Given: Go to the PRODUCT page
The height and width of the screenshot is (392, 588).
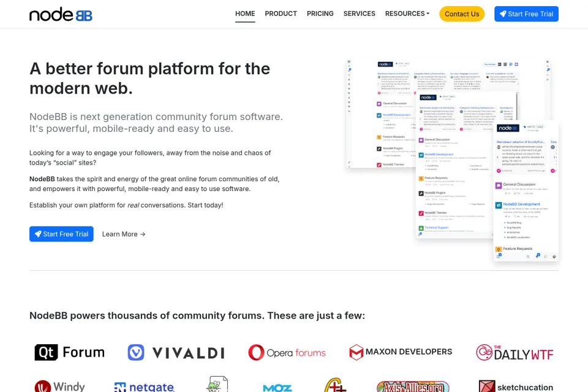Looking at the screenshot, I should (281, 13).
